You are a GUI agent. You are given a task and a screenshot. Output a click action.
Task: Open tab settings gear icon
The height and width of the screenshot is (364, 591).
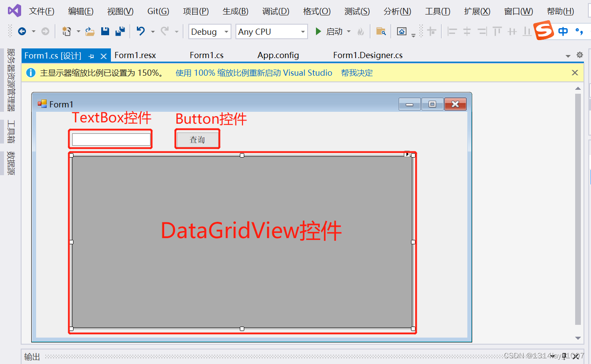pos(580,55)
